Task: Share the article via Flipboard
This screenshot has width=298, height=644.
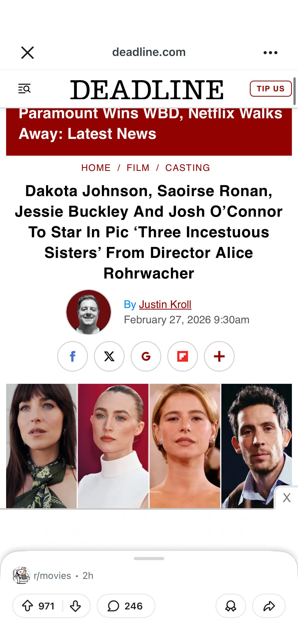Action: pos(183,356)
